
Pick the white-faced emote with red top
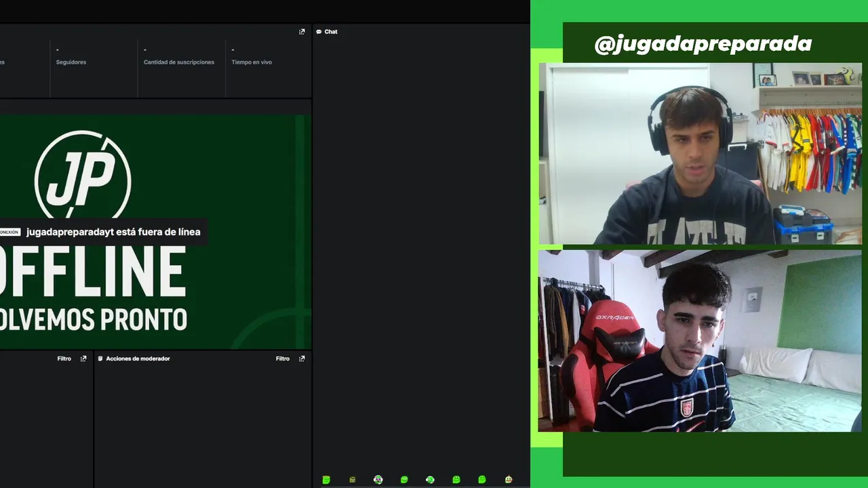coord(509,480)
